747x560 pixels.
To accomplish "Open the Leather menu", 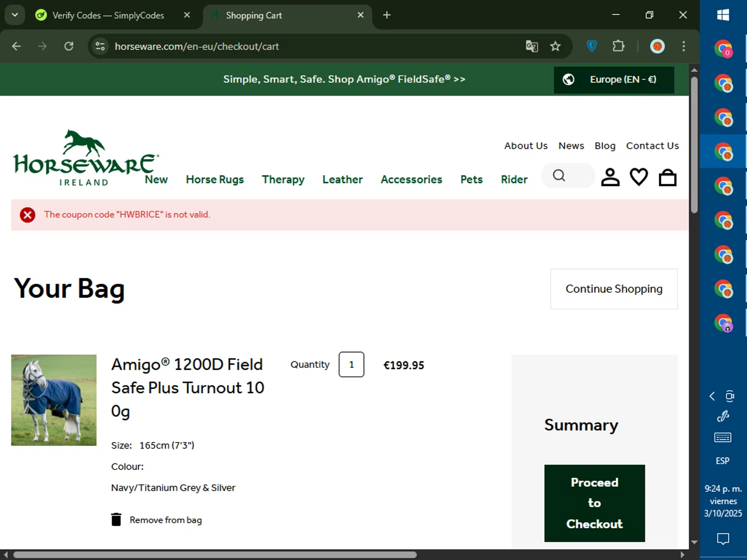I will tap(342, 179).
